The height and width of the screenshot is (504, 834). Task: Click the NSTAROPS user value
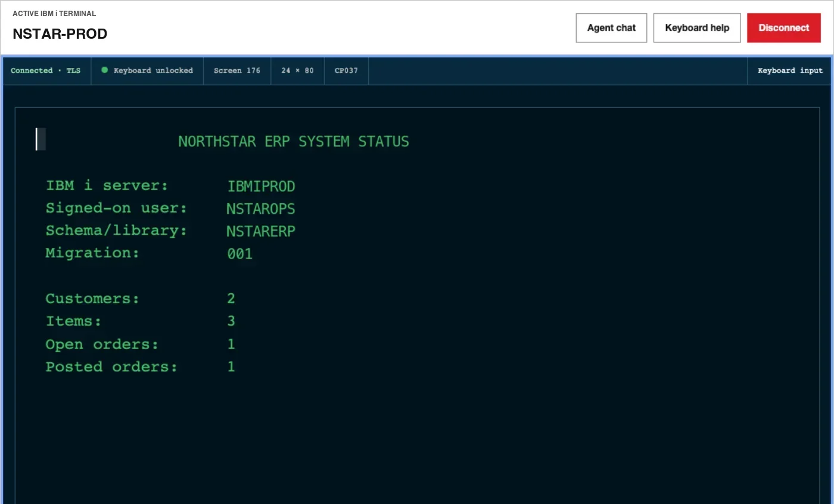261,209
